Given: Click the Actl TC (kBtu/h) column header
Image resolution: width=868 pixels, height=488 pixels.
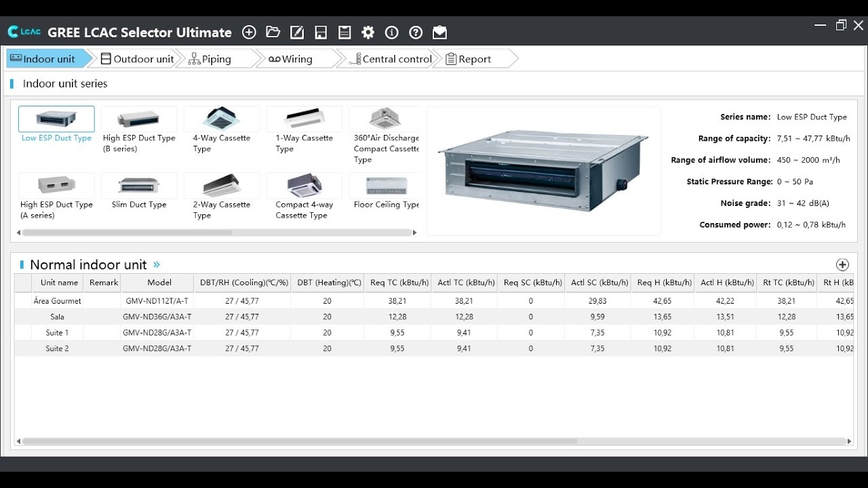Looking at the screenshot, I should click(466, 283).
